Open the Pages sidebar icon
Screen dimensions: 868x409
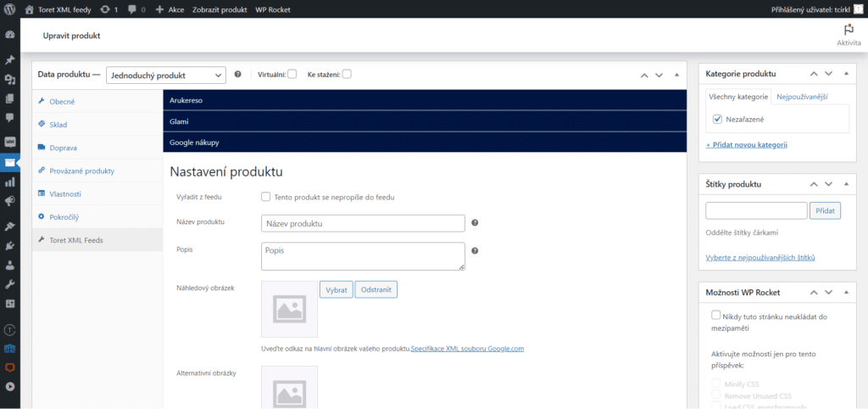(9, 98)
